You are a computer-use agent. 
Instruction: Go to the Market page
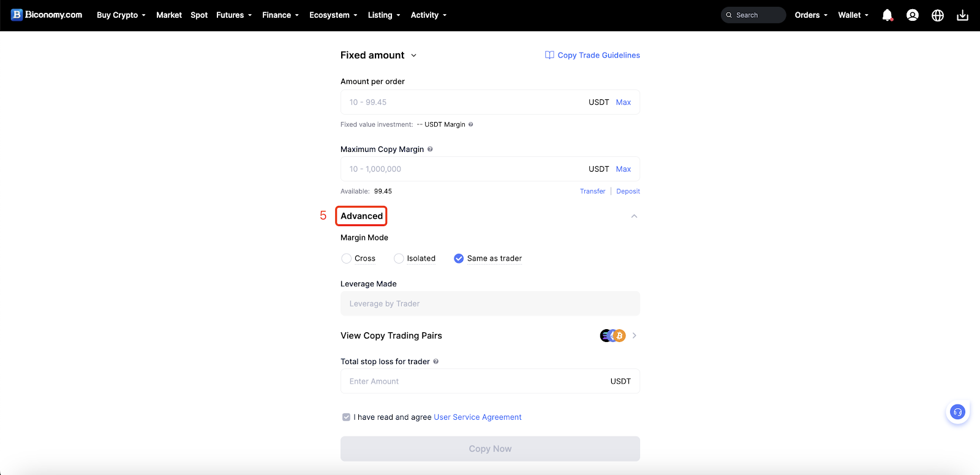coord(169,15)
